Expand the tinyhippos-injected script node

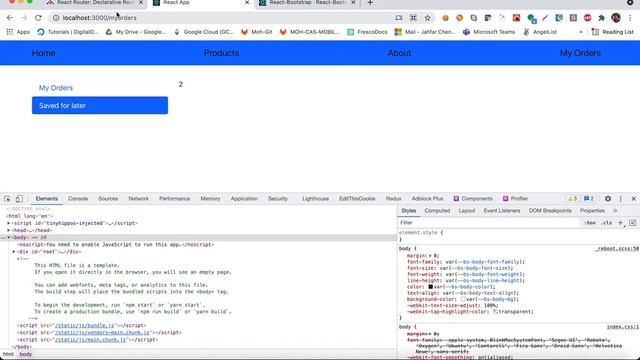pyautogui.click(x=9, y=223)
